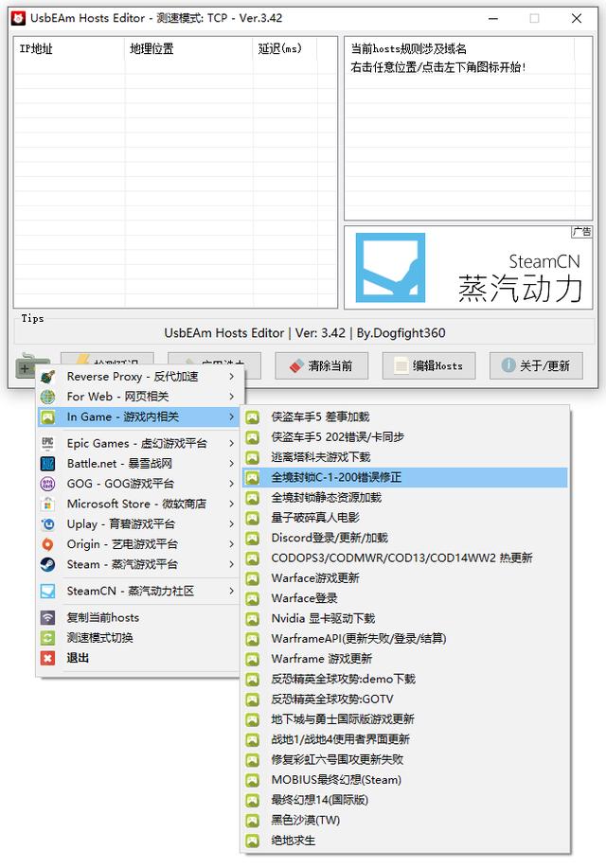This screenshot has width=606, height=868.
Task: Click the icon beside 绝地求生
Action: click(253, 841)
